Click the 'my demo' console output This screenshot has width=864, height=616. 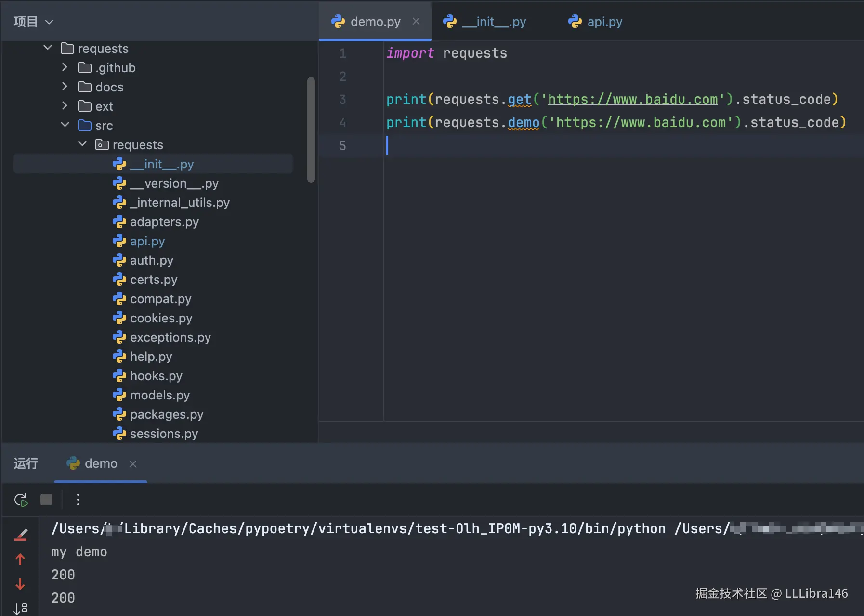(79, 552)
